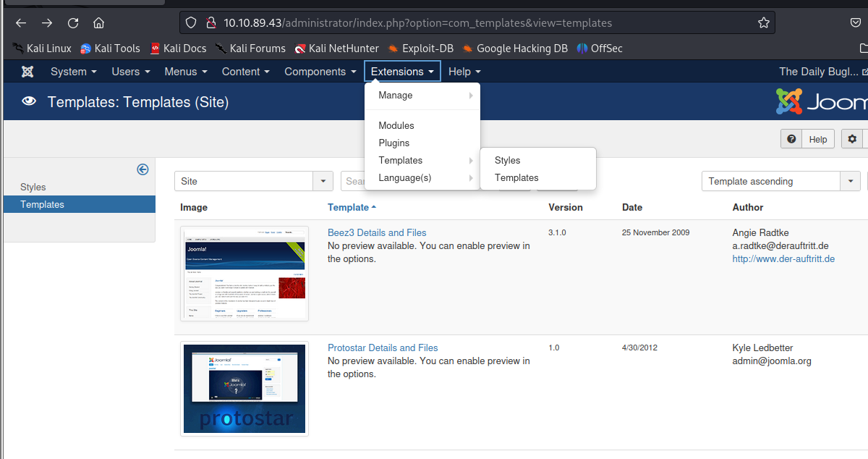The image size is (868, 459).
Task: Open OffSec bookmark
Action: [x=600, y=49]
